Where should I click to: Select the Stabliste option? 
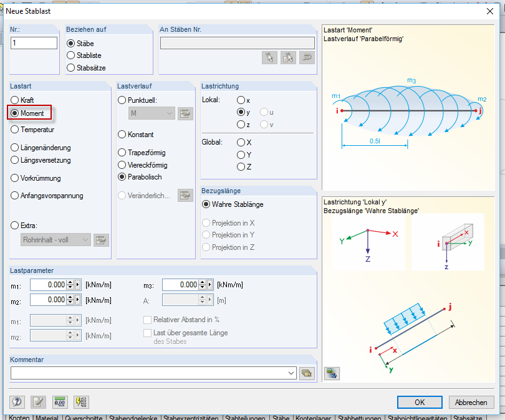click(x=70, y=55)
